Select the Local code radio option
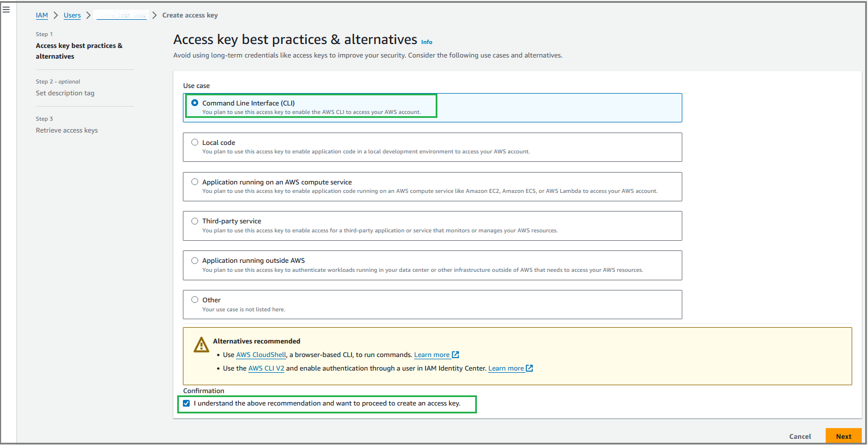 [195, 142]
